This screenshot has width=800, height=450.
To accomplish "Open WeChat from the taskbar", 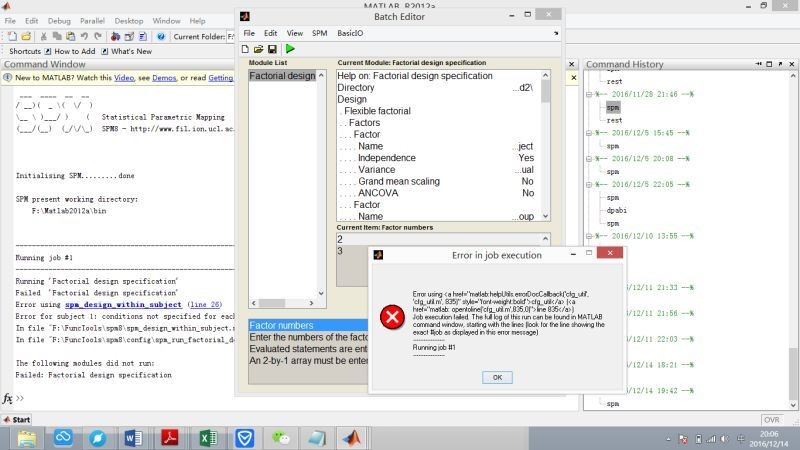I will (x=281, y=438).
